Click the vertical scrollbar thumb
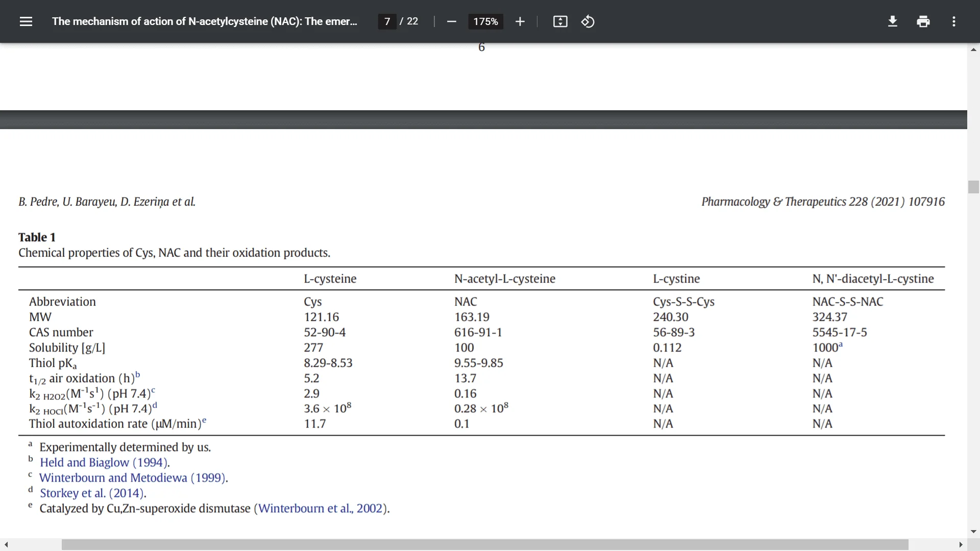980x551 pixels. click(973, 187)
